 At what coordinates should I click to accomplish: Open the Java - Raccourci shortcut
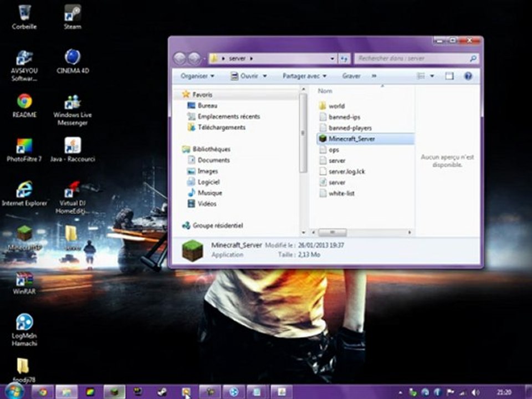point(73,150)
